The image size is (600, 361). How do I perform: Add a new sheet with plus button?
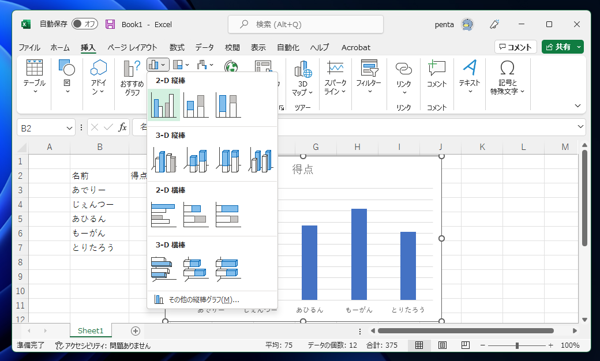135,330
